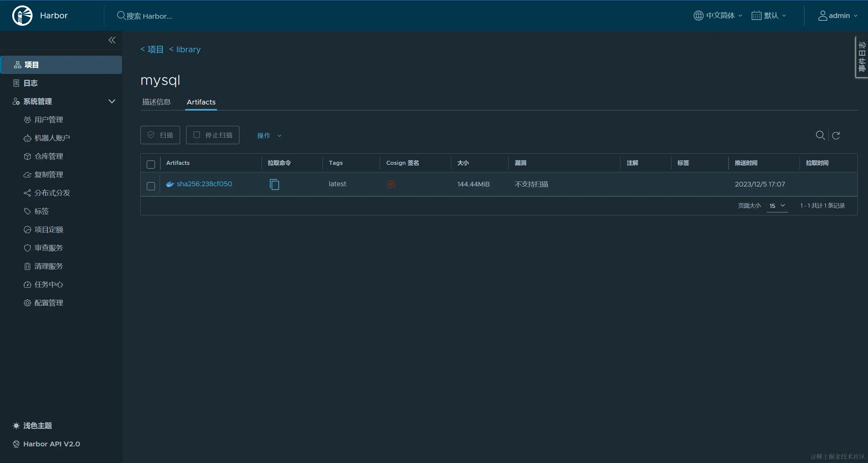The image size is (868, 463).
Task: Open the artifact sha256:238cf050 link
Action: 204,184
